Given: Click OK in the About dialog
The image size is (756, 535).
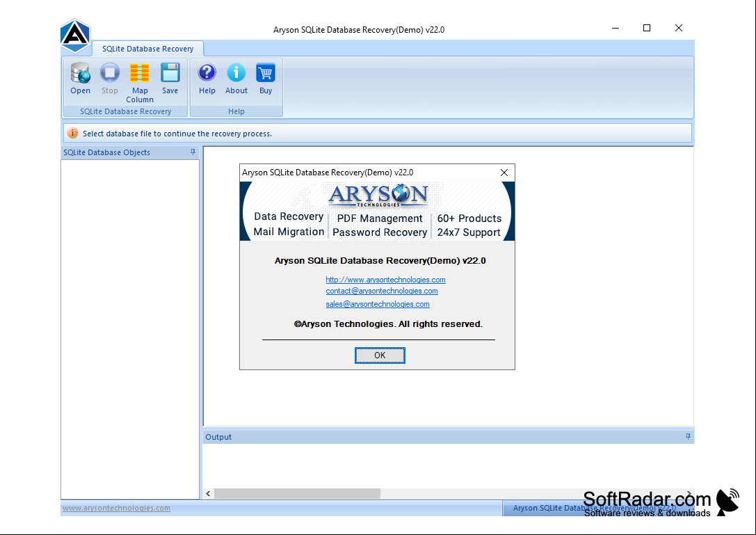Looking at the screenshot, I should (380, 355).
